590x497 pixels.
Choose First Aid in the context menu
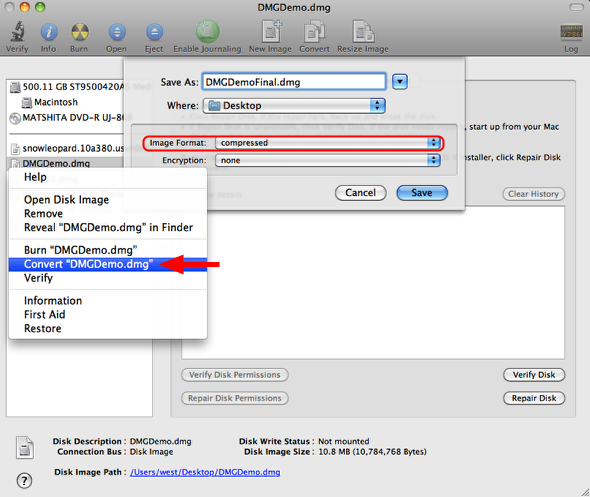click(x=108, y=315)
